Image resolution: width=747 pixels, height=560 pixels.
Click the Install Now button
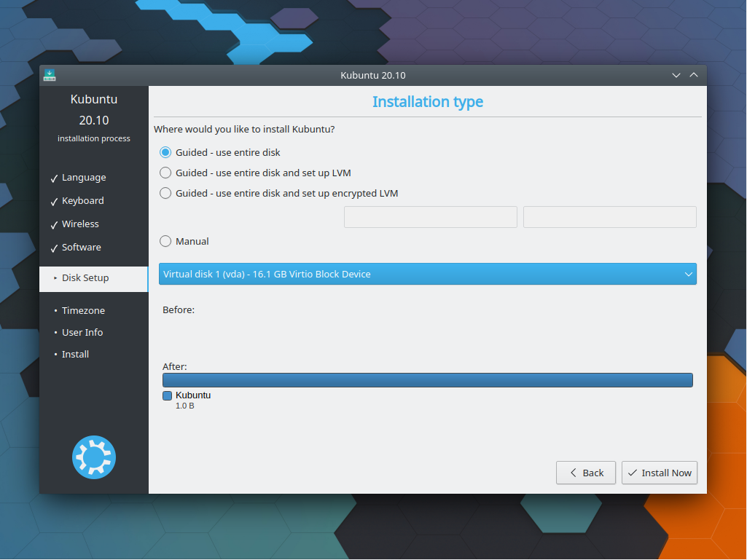[x=660, y=473]
